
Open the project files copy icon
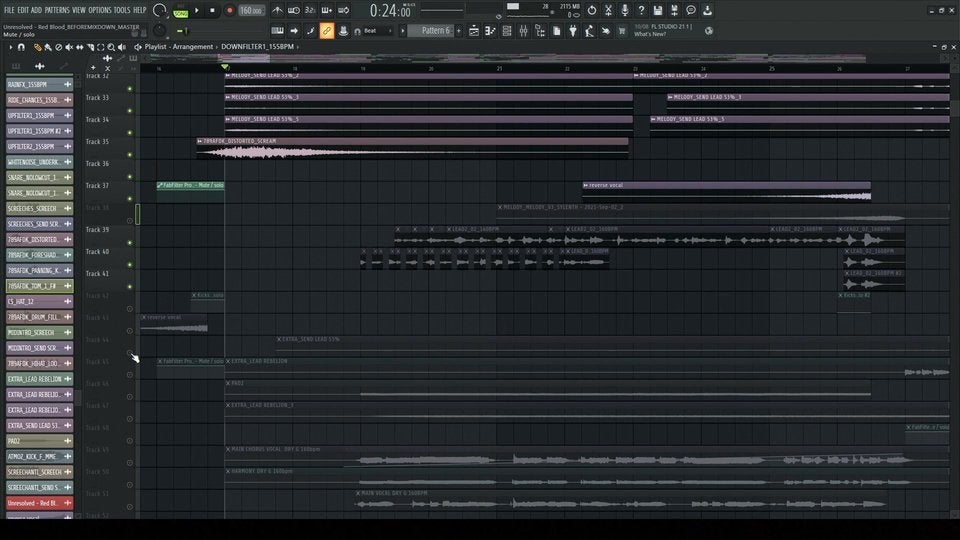[557, 31]
